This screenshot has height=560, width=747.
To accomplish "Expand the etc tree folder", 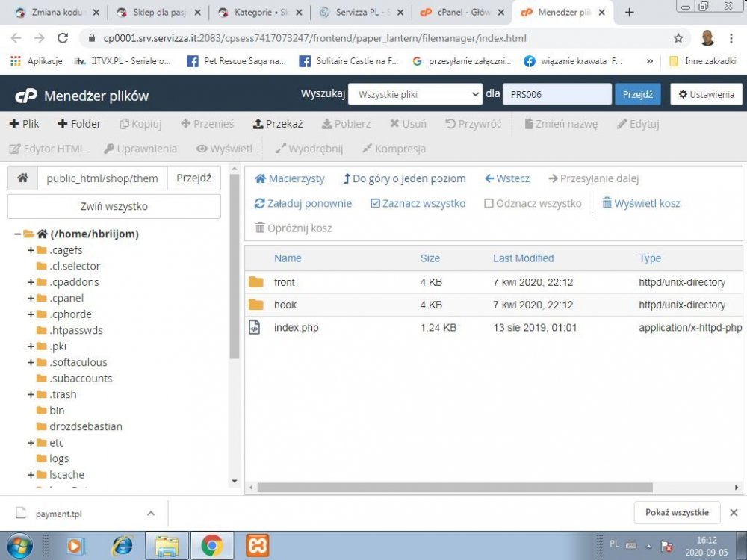I will tap(31, 442).
